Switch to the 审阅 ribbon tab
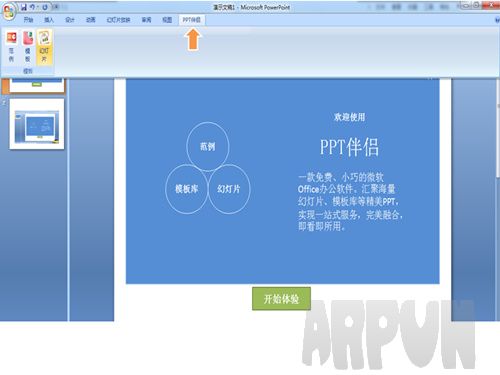 [146, 20]
